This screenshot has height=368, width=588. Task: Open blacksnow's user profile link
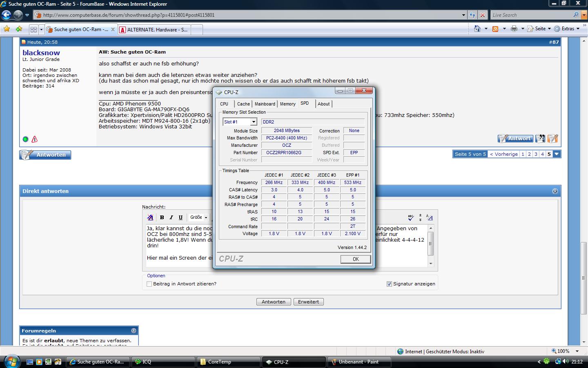pos(41,53)
